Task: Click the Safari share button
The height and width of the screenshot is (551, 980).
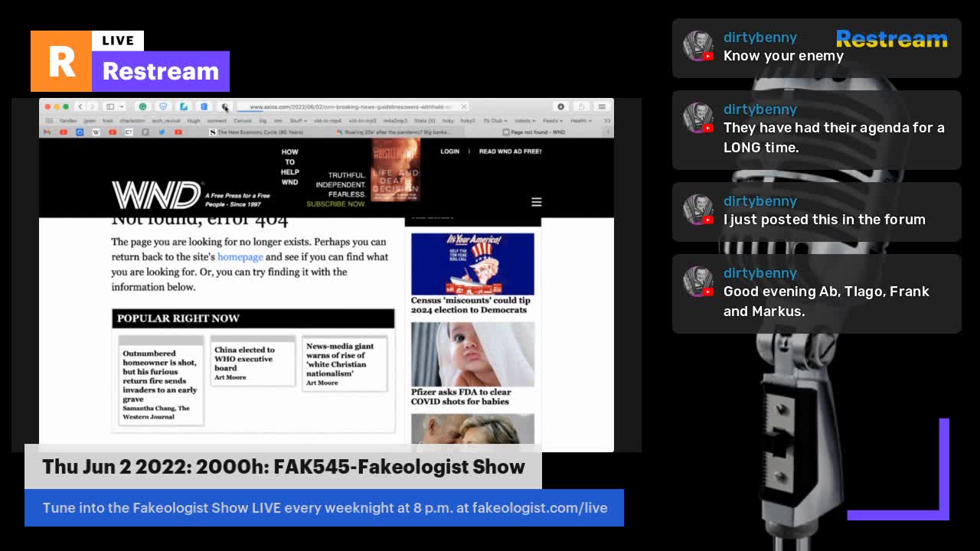Action: pos(581,106)
